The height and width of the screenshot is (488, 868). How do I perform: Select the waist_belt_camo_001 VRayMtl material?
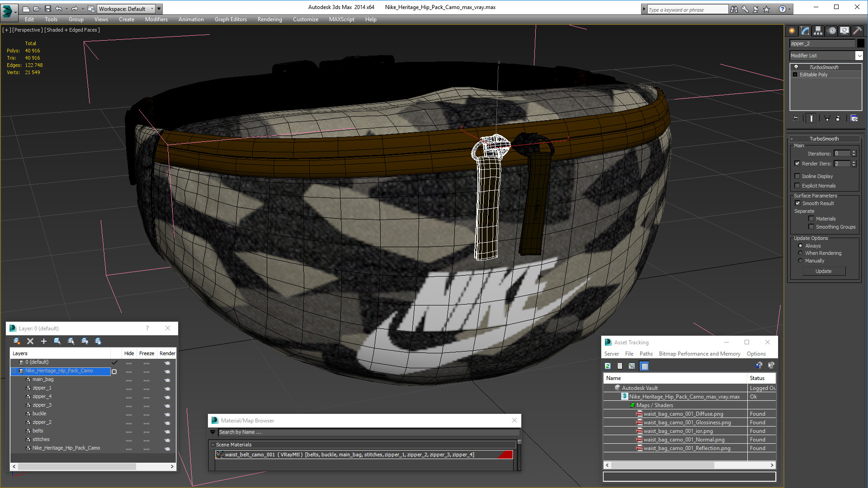click(364, 455)
